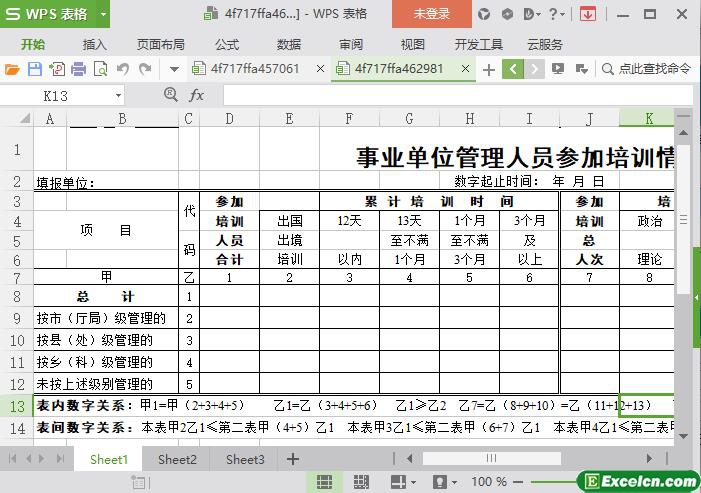The image size is (701, 493).
Task: Click the export to PDF icon
Action: coord(57,69)
